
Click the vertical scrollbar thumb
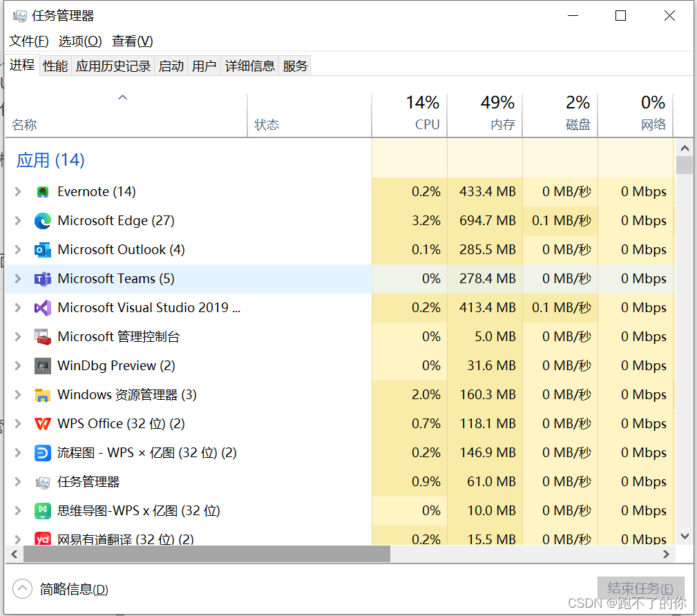coord(685,164)
